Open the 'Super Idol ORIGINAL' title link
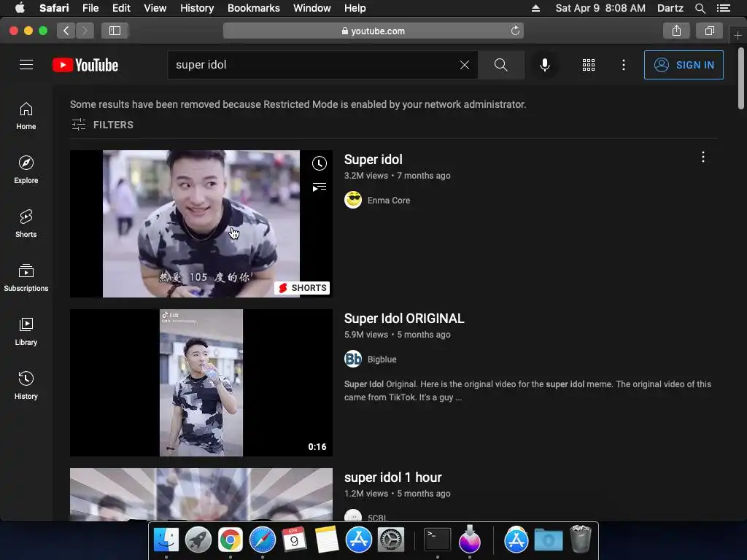 click(x=404, y=319)
